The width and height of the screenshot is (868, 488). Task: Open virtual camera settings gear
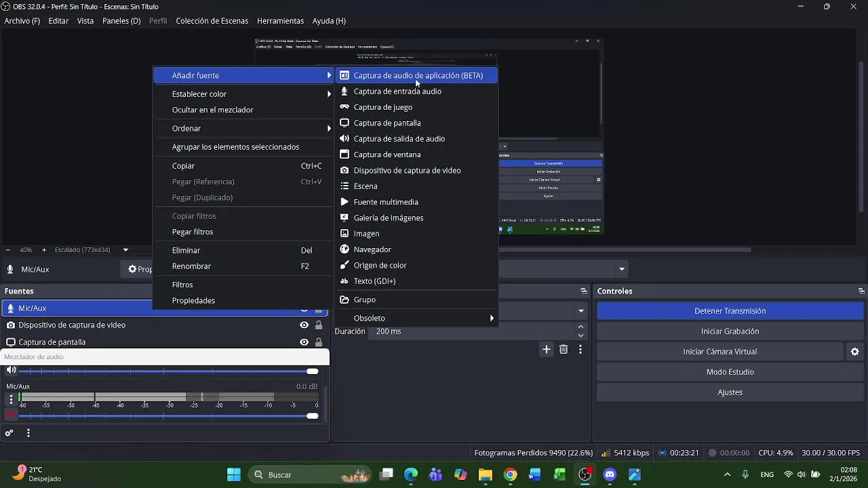coord(854,352)
